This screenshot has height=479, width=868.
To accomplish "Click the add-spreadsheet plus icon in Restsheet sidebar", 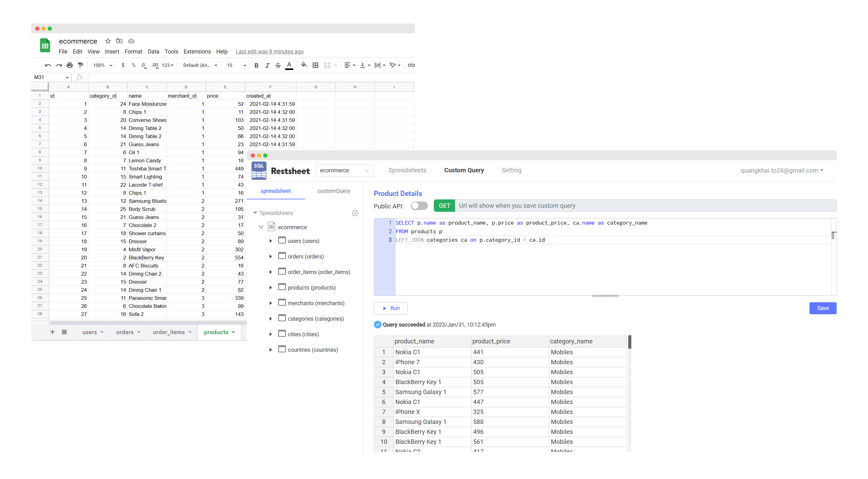I will point(355,213).
